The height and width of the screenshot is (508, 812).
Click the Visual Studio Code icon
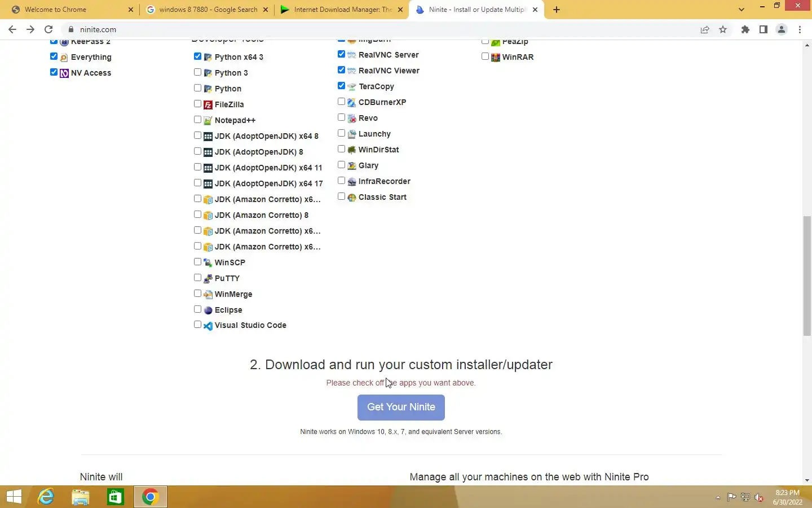click(x=208, y=326)
